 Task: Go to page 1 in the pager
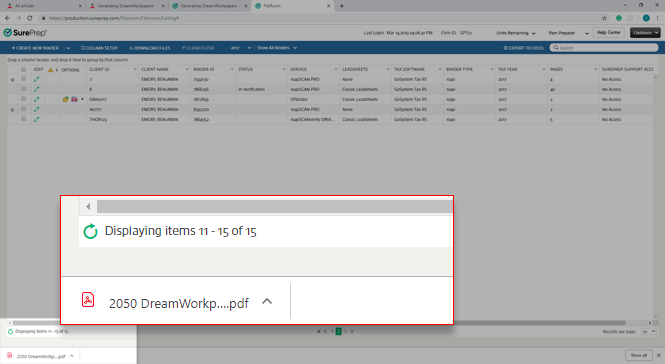click(x=332, y=331)
